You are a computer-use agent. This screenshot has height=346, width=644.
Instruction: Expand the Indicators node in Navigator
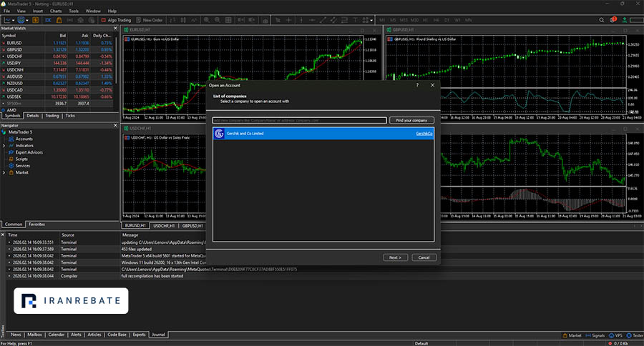(4, 146)
